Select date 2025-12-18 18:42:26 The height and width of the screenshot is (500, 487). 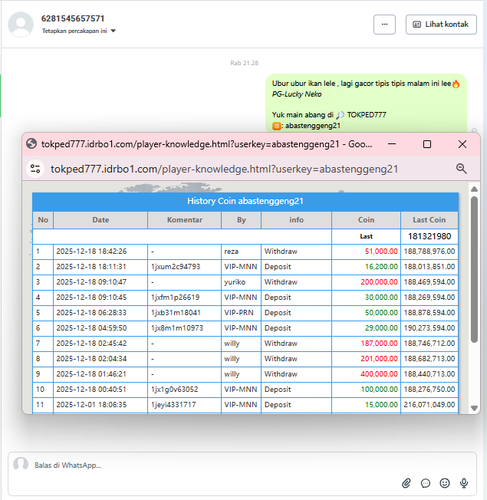pos(91,251)
